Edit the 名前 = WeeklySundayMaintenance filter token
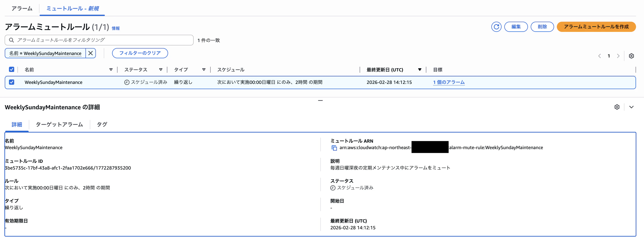Image resolution: width=644 pixels, height=243 pixels. (x=45, y=53)
